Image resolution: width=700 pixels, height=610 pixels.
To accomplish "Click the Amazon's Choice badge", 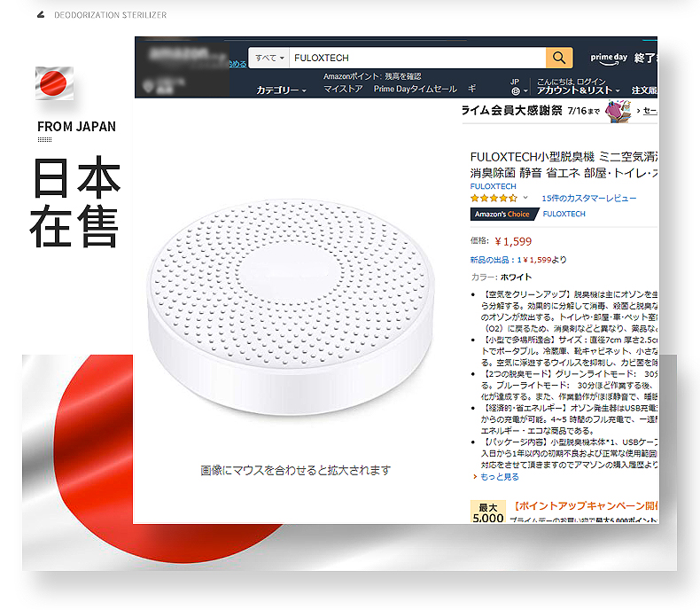I will click(502, 214).
